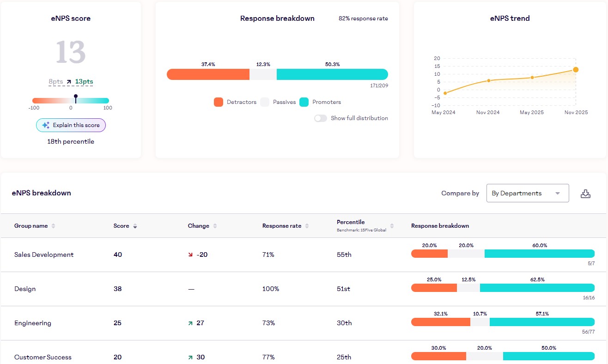Open the By Departments dropdown

click(x=527, y=193)
